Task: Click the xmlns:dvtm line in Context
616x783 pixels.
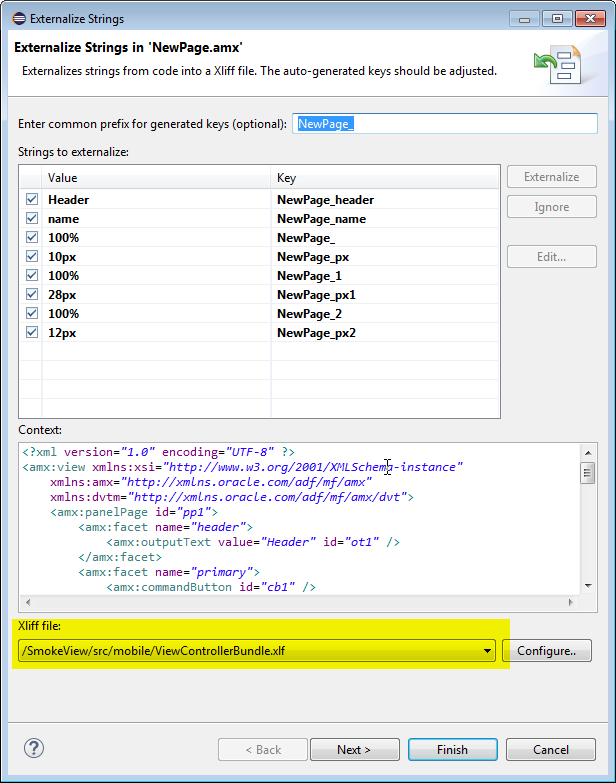Action: click(x=232, y=497)
